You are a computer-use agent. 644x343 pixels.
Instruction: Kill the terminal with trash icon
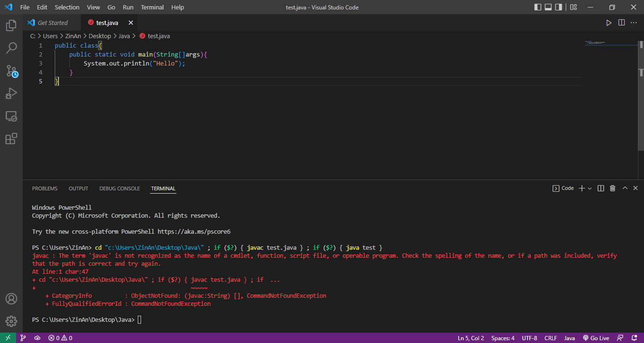[x=612, y=188]
